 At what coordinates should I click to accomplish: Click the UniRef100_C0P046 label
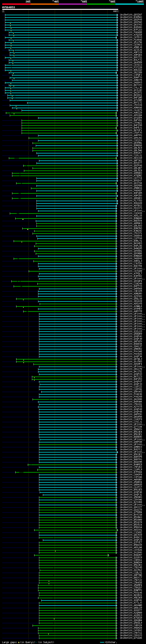click(x=131, y=477)
